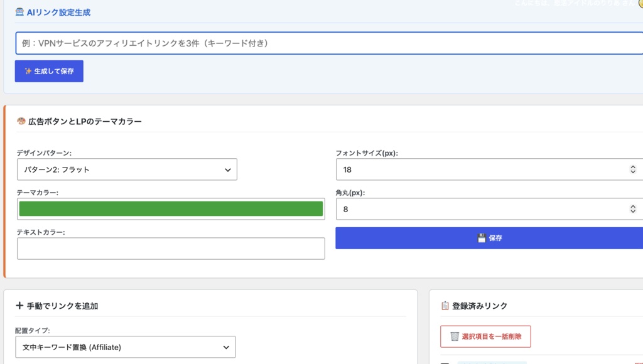Click the AI link prompt input field

click(329, 43)
